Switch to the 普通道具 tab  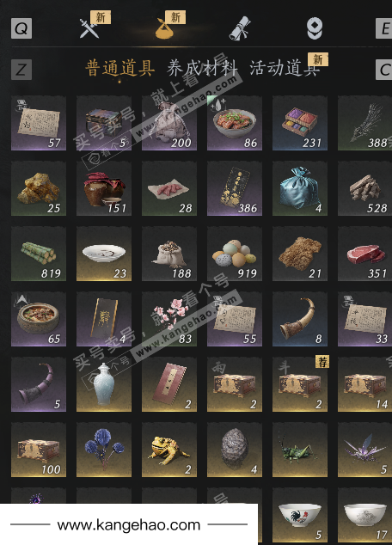[x=119, y=68]
